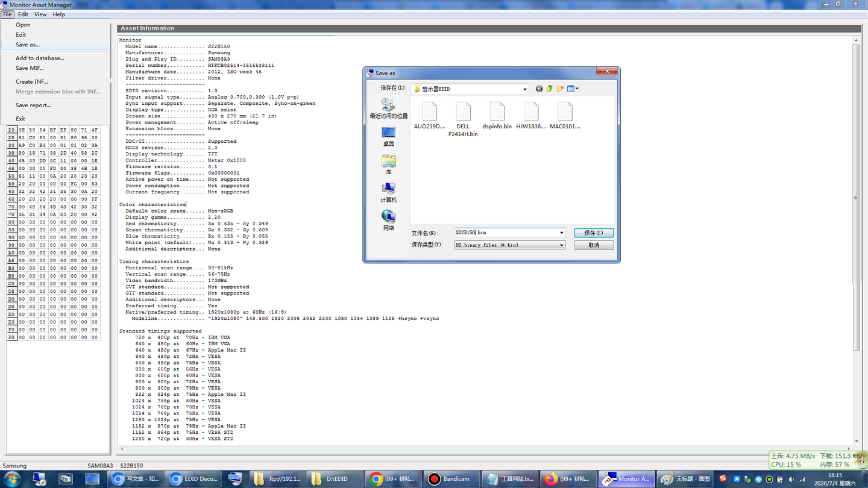Choose Edit from the File dropdown

coord(57,35)
